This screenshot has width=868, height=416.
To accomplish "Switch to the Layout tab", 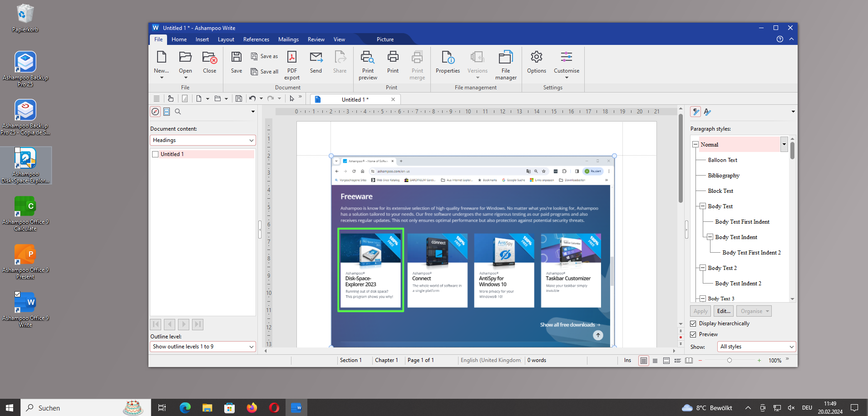I will pyautogui.click(x=226, y=39).
